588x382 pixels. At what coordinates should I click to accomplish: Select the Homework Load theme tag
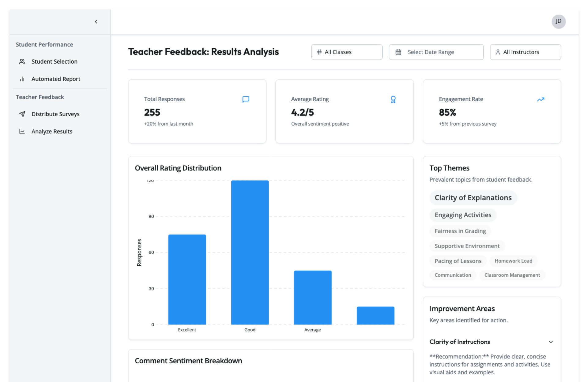[x=513, y=261]
